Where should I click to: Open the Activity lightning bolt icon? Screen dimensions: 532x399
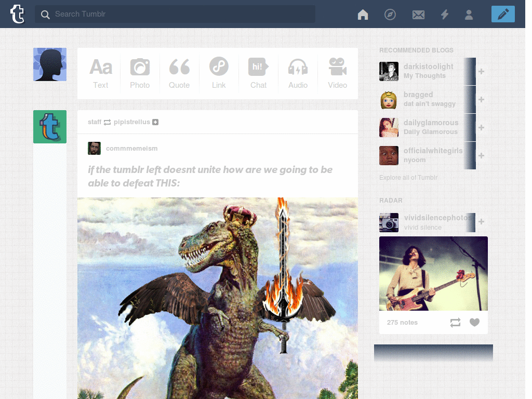pyautogui.click(x=445, y=14)
